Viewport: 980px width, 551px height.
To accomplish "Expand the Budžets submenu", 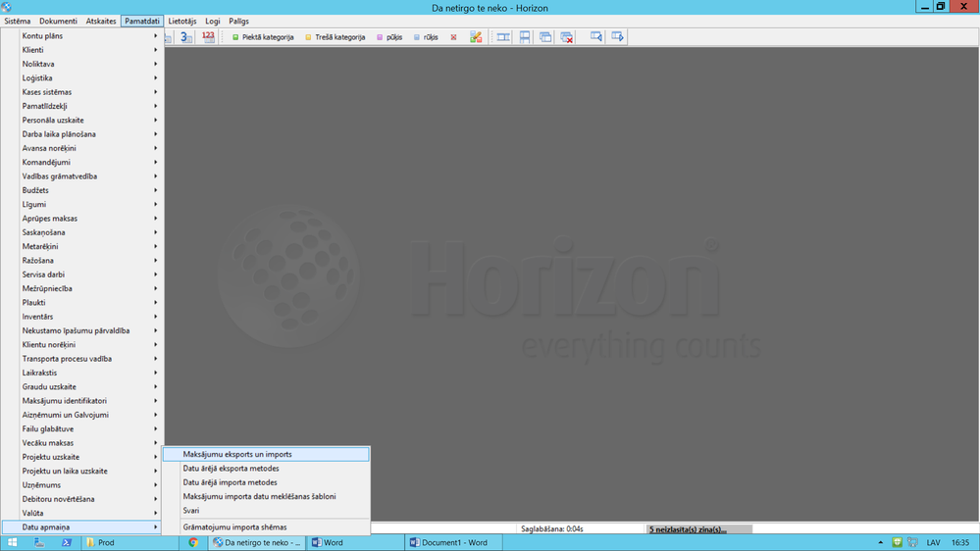I will (81, 190).
